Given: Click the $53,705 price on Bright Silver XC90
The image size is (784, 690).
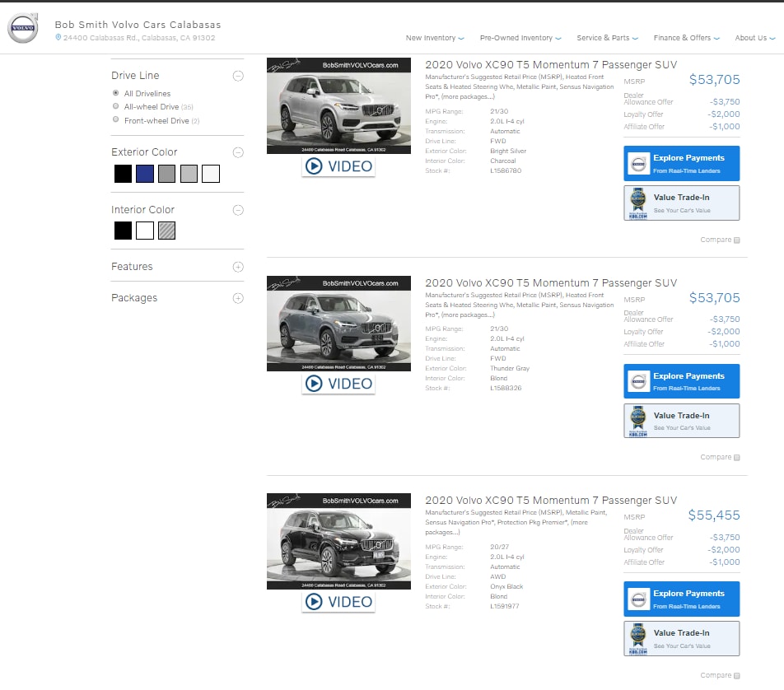Looking at the screenshot, I should 714,80.
